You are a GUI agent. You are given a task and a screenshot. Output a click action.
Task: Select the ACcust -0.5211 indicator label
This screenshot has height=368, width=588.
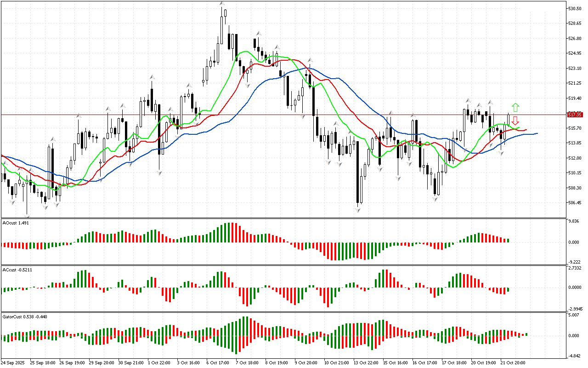[17, 269]
